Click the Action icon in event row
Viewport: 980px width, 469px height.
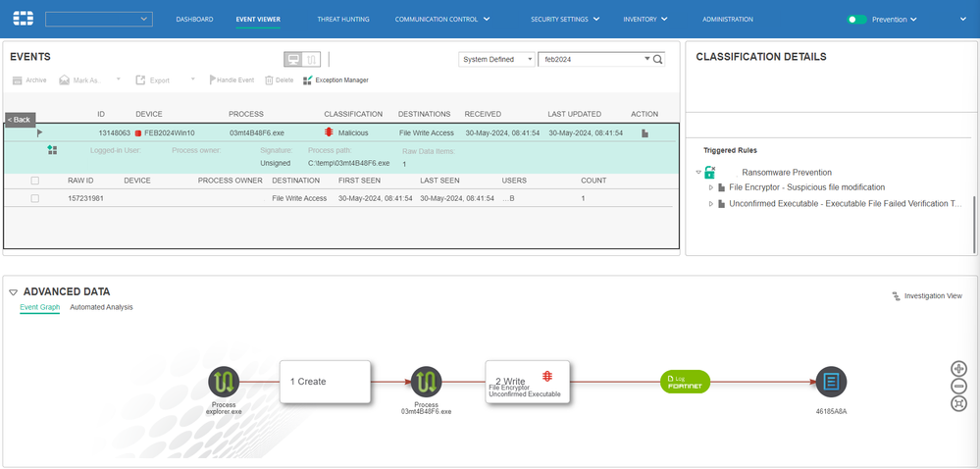click(x=645, y=133)
